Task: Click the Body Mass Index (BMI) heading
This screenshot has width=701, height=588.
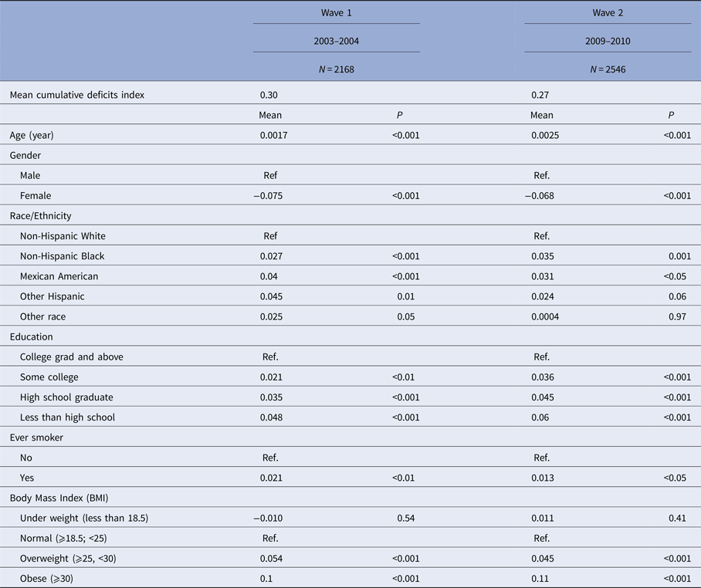Action: tap(59, 498)
